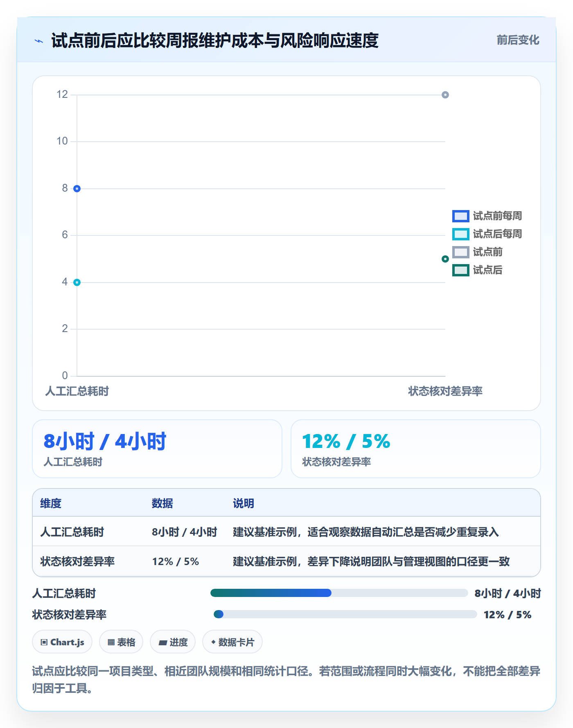Click the grid icon in 表格 chip

[111, 642]
